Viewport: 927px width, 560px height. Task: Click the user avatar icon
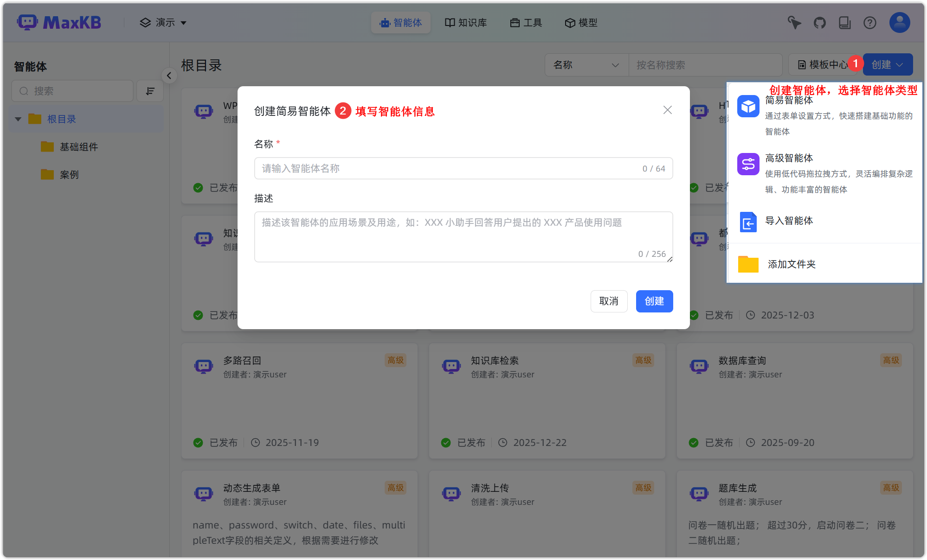[900, 22]
